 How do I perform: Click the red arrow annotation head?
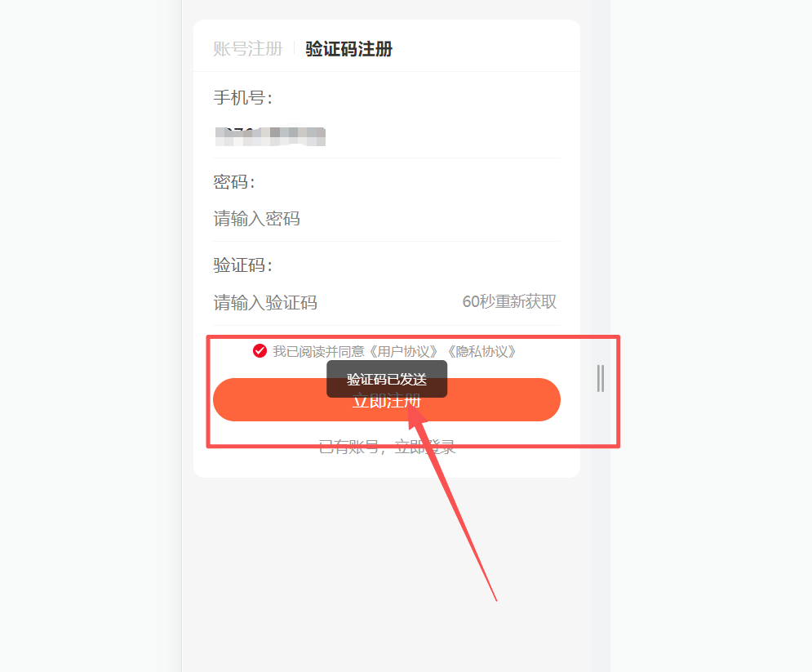(416, 420)
